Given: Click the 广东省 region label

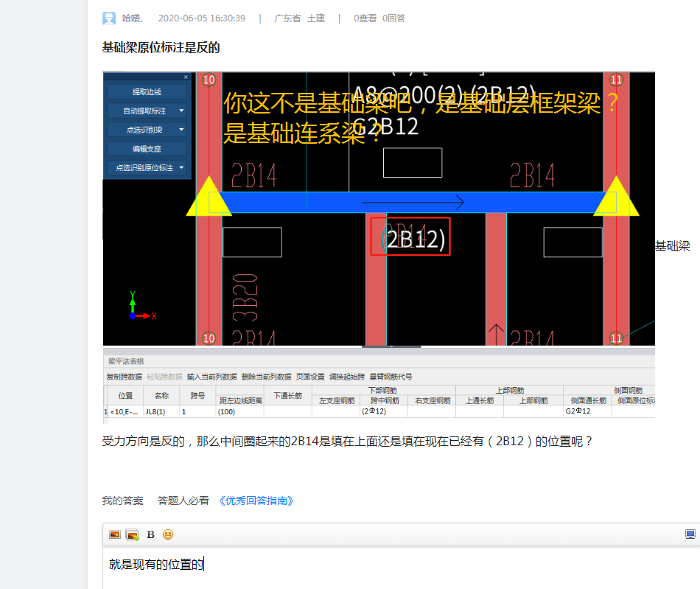Looking at the screenshot, I should tap(287, 18).
